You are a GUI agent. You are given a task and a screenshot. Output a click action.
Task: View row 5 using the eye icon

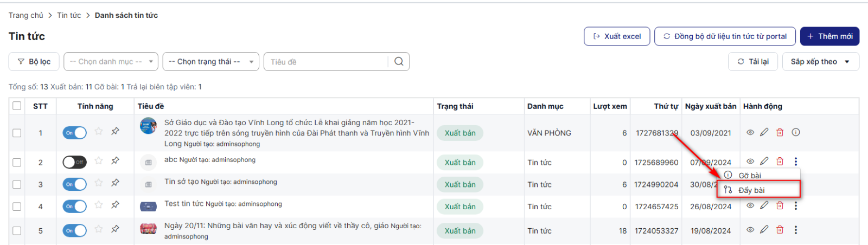pyautogui.click(x=750, y=230)
